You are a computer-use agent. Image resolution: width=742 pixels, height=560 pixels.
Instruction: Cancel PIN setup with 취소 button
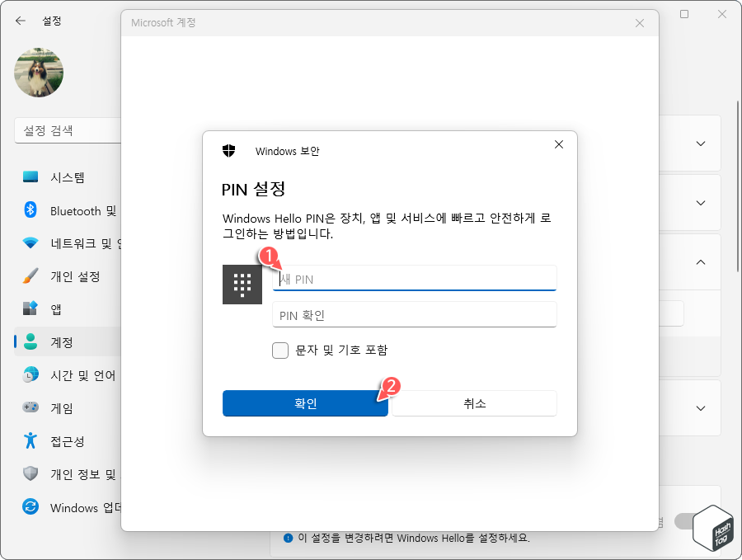473,403
